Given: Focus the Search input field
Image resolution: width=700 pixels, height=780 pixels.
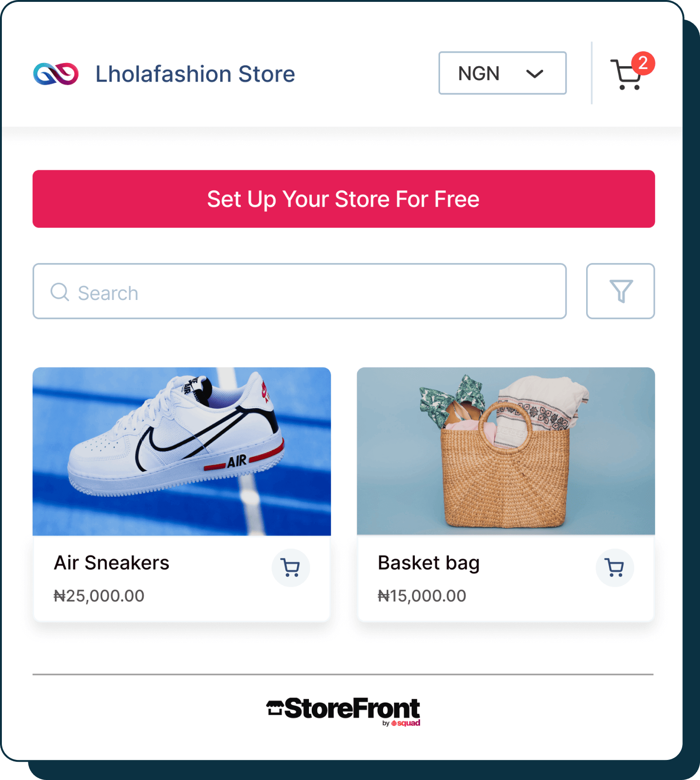Looking at the screenshot, I should click(299, 291).
